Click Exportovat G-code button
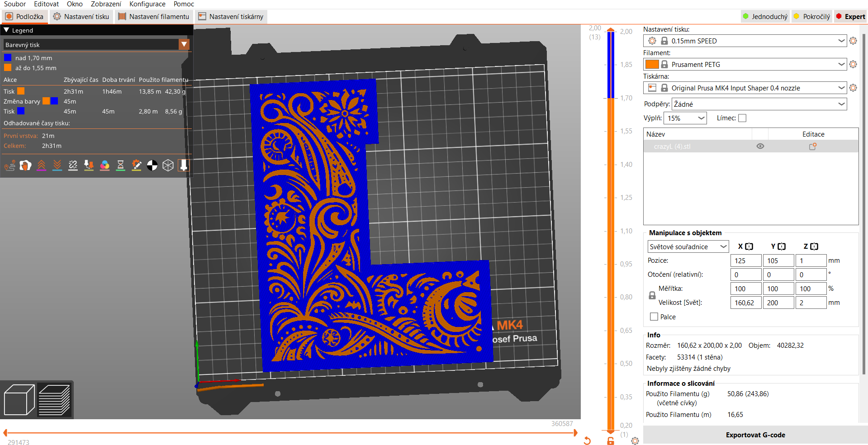 pos(755,435)
